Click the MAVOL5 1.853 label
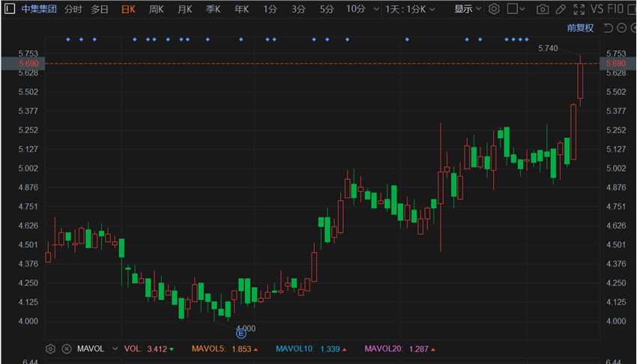 225,349
